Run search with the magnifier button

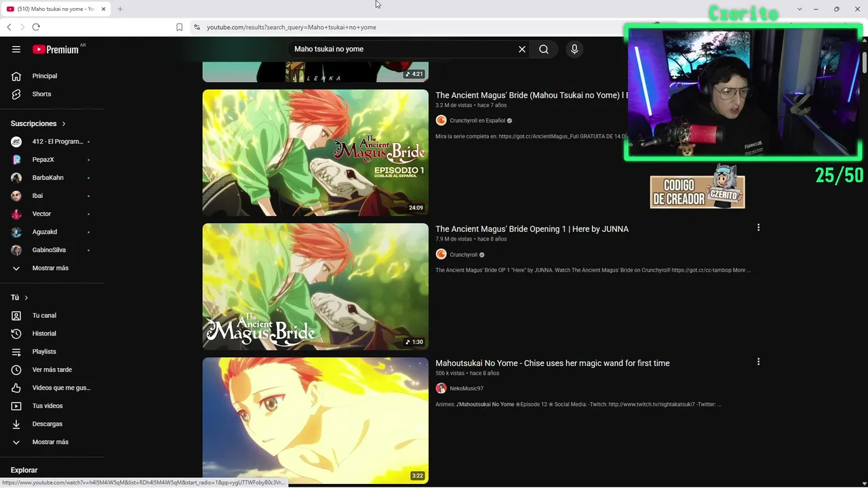coord(544,49)
